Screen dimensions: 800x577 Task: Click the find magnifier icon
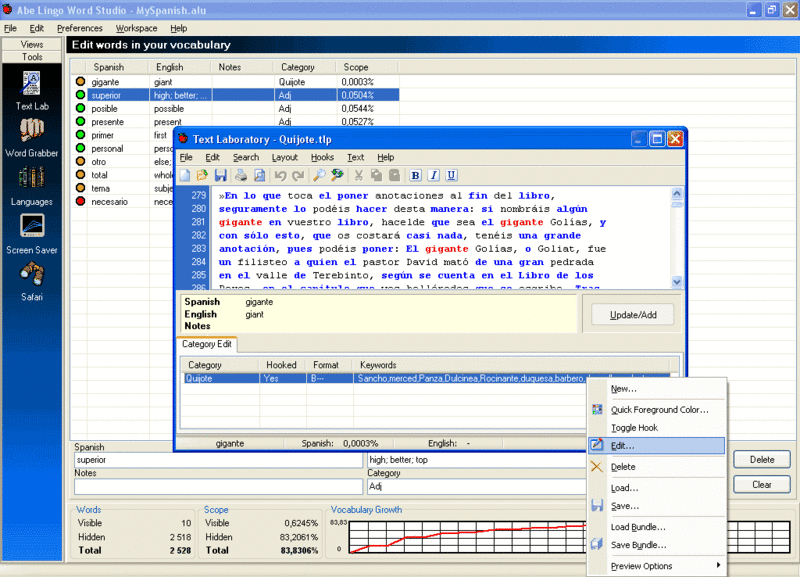(x=319, y=175)
